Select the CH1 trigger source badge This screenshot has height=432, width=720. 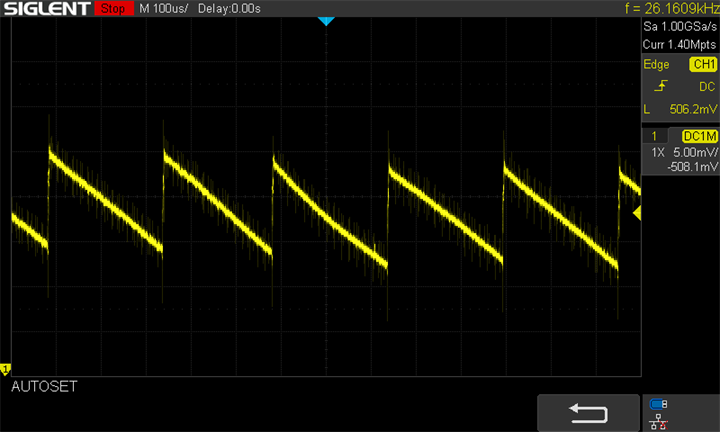(x=703, y=64)
